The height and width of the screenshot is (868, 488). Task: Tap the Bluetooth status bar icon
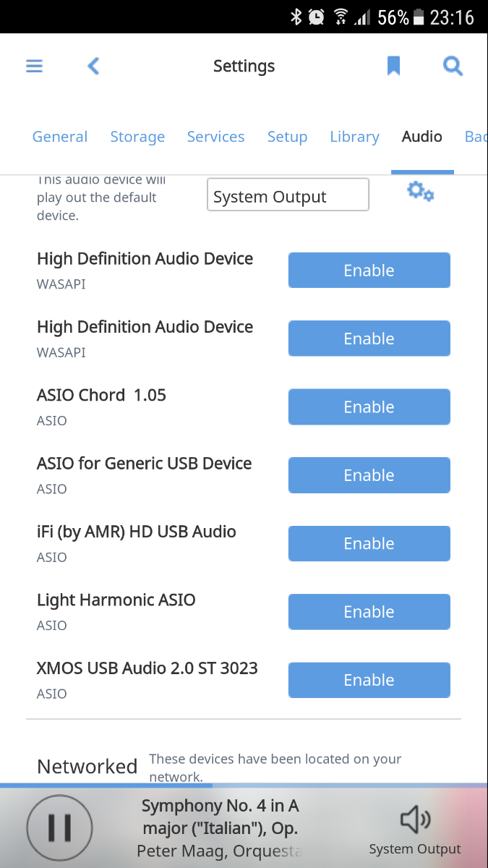point(296,17)
